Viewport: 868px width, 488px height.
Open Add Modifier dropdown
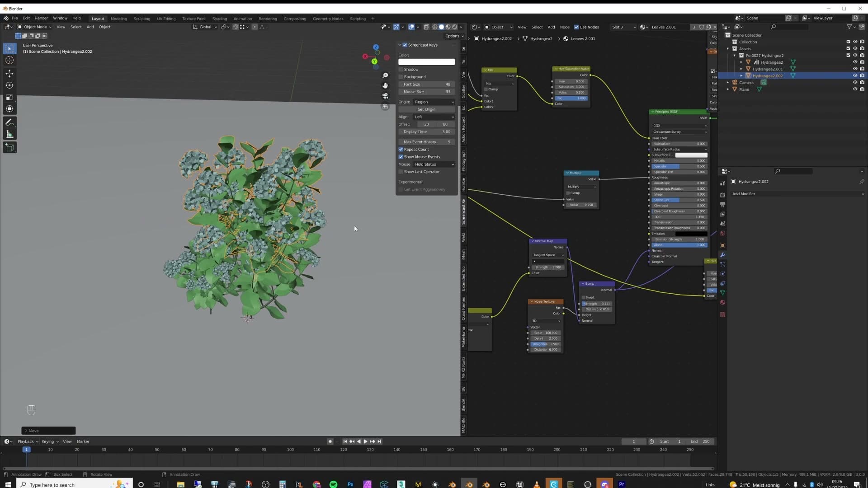pyautogui.click(x=797, y=194)
